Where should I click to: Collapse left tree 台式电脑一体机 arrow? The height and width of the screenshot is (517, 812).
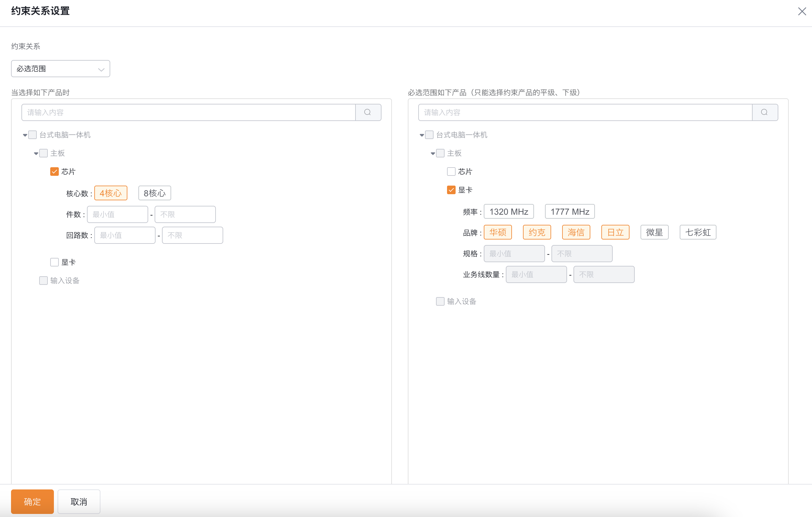point(25,135)
